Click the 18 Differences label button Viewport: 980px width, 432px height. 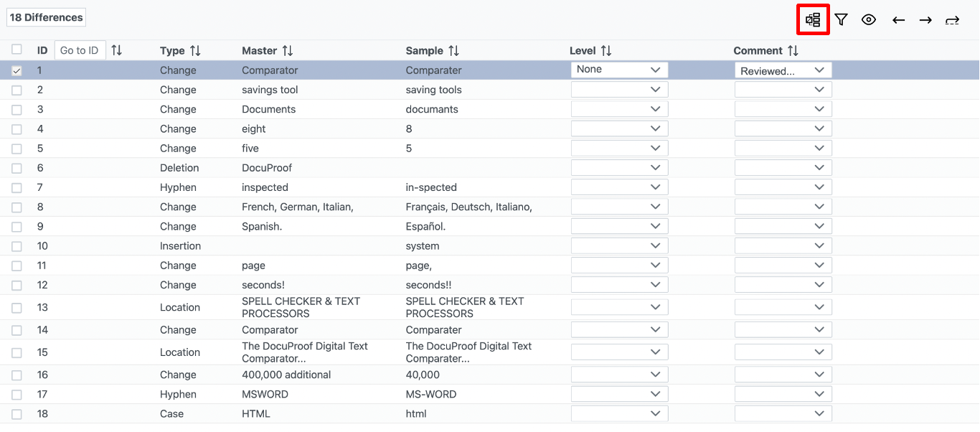tap(47, 17)
